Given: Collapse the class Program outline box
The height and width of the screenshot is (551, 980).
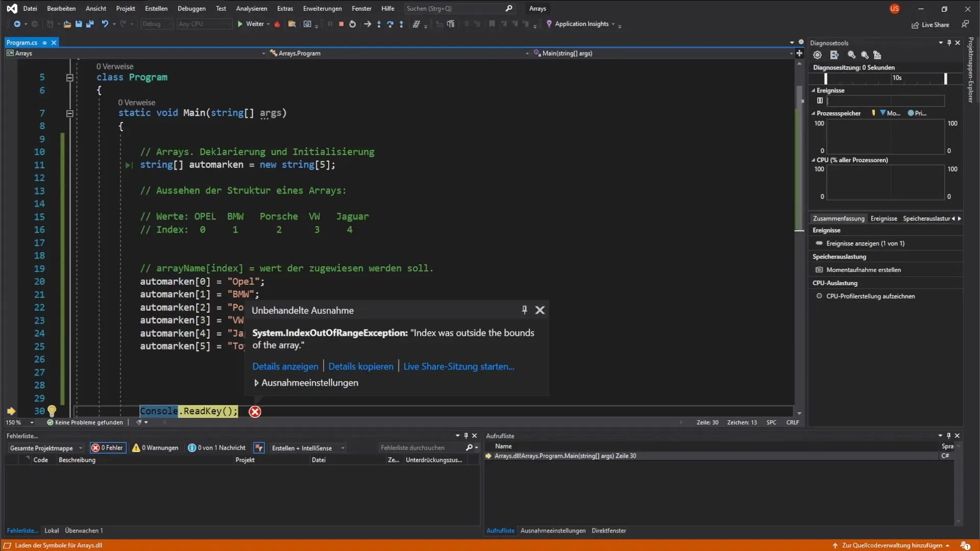Looking at the screenshot, I should coord(69,78).
